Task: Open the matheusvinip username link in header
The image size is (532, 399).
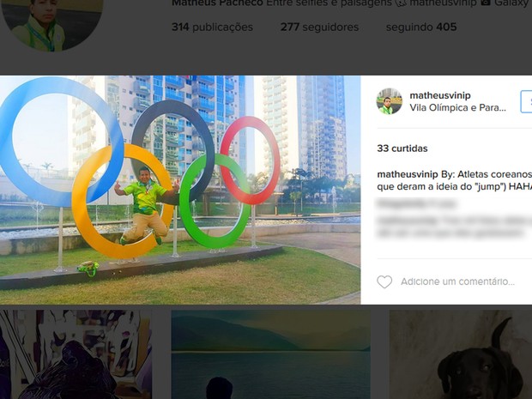Action: point(440,95)
